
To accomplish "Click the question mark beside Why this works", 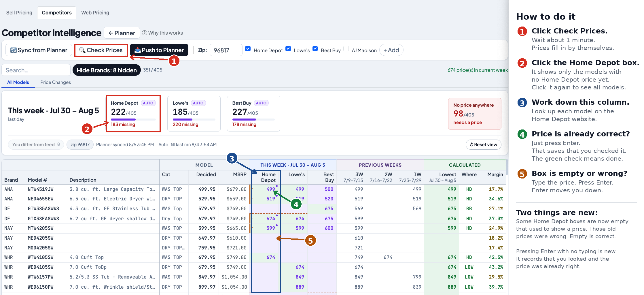I will pyautogui.click(x=145, y=33).
